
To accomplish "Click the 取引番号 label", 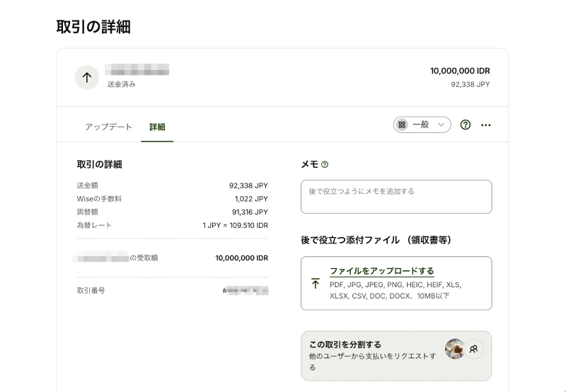I will pyautogui.click(x=91, y=291).
